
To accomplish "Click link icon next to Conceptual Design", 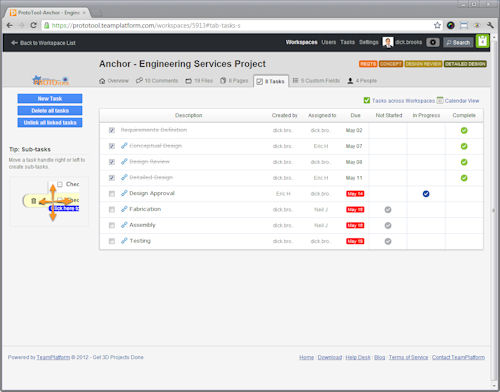I will [124, 146].
